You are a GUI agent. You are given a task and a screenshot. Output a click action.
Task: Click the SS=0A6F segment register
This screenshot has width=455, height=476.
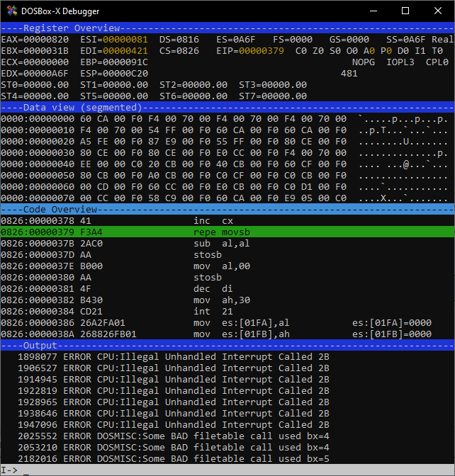(x=406, y=40)
